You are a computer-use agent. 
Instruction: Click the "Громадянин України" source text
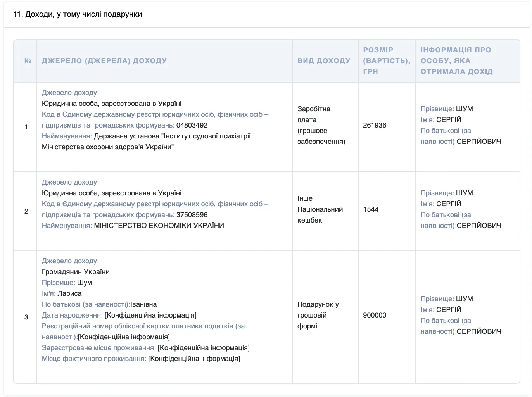coord(76,272)
